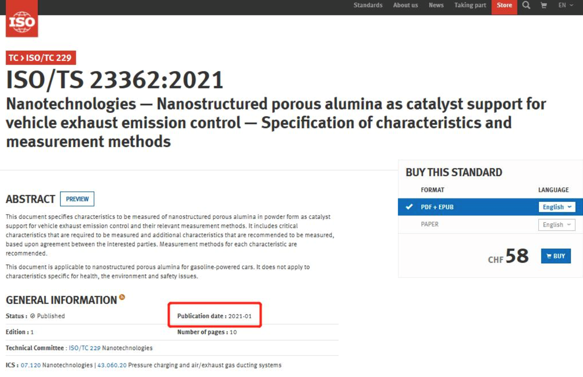Click the General Information info icon
The width and height of the screenshot is (583, 377).
click(122, 297)
